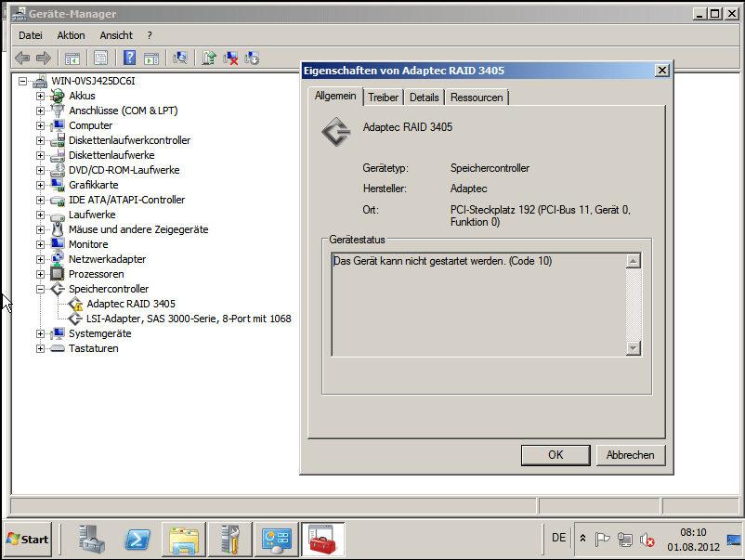Open the Datei menu
This screenshot has height=560, width=745.
click(31, 35)
